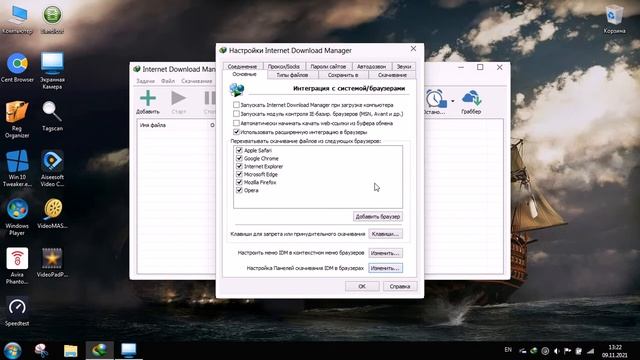Switch to the Автодозвон tab
The height and width of the screenshot is (360, 640).
tap(371, 66)
